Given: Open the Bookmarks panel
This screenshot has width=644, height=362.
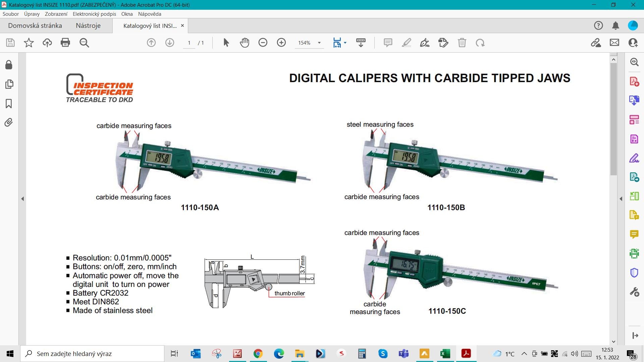Looking at the screenshot, I should click(9, 104).
